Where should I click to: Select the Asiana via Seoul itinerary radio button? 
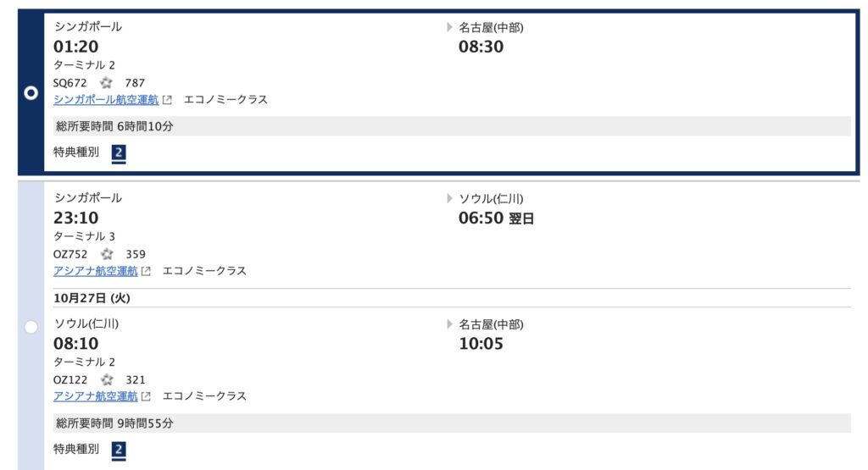point(31,327)
